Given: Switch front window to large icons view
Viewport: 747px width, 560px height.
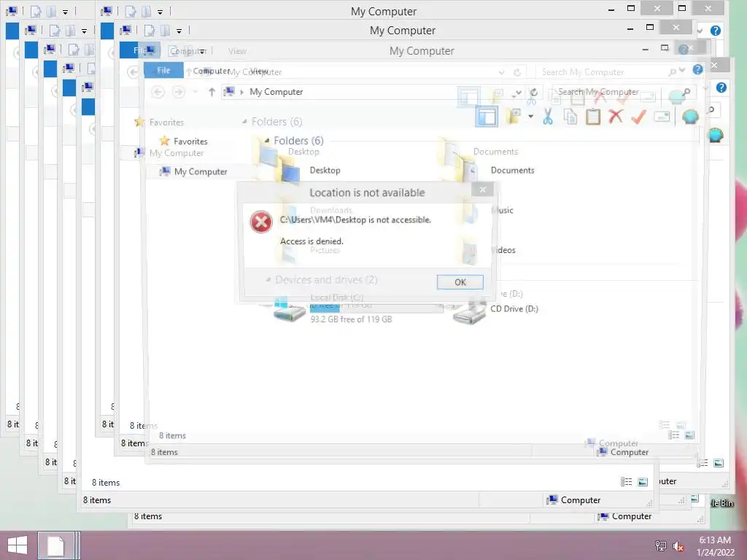Looking at the screenshot, I should click(x=689, y=435).
